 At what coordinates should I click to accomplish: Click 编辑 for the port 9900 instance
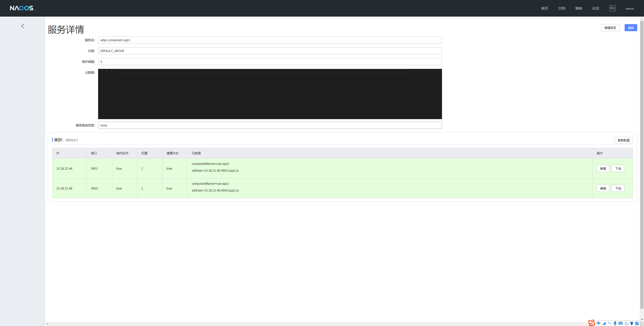point(603,188)
